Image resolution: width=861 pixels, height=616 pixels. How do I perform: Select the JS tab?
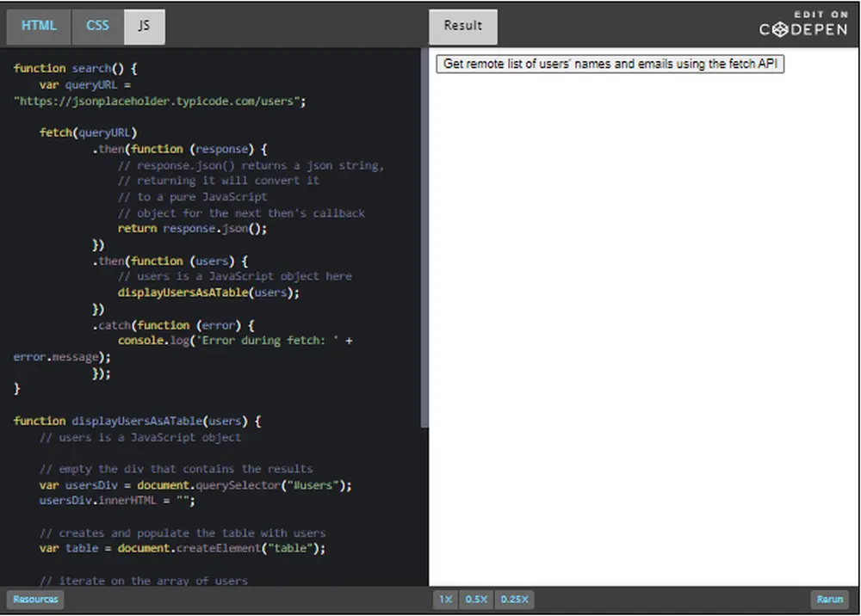[144, 26]
